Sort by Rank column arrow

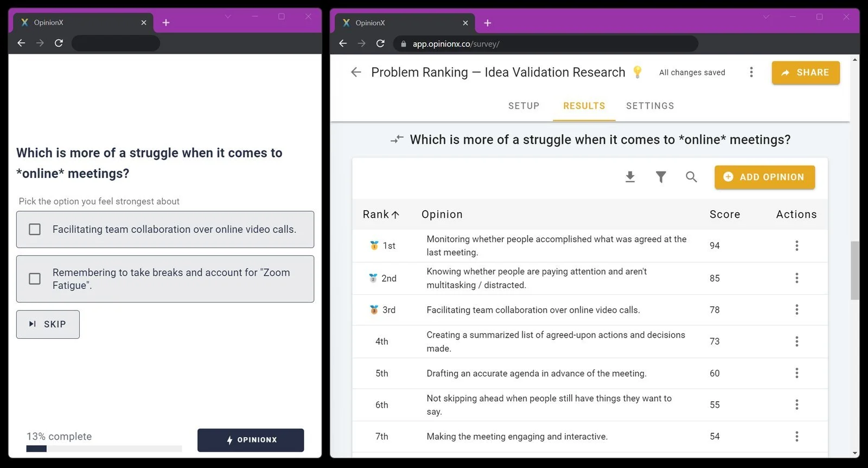395,214
